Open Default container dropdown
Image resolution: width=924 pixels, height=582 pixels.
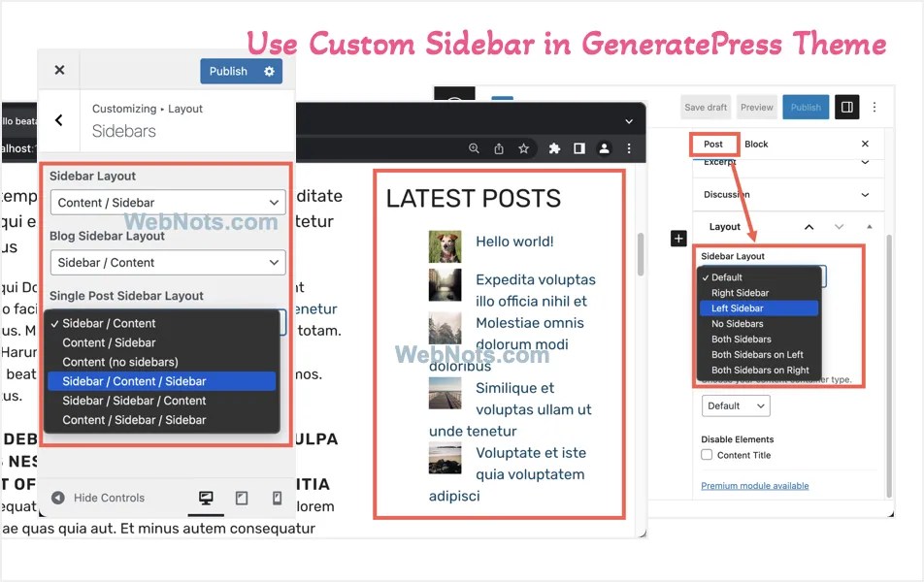click(736, 405)
